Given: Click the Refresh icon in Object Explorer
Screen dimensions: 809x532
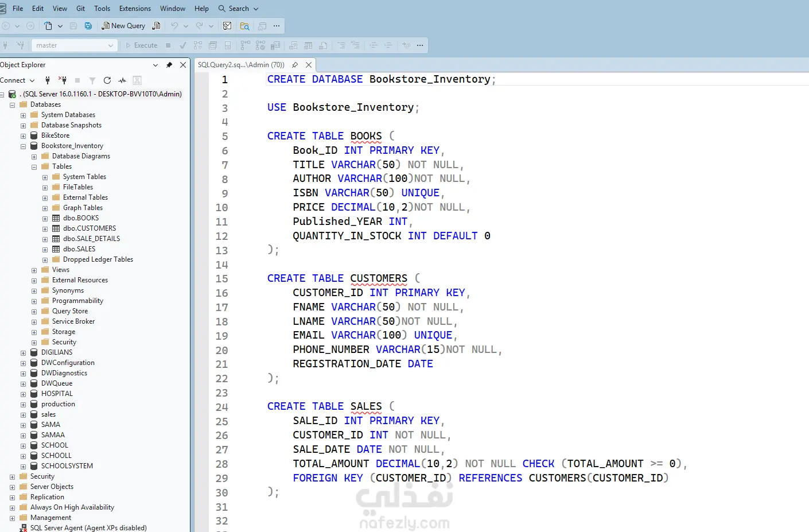Looking at the screenshot, I should click(x=107, y=80).
